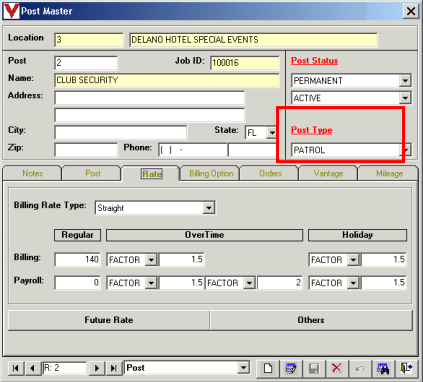Expand Billing OverTime FACTOR dropdown
Viewport: 423px width, 382px height.
pyautogui.click(x=151, y=260)
